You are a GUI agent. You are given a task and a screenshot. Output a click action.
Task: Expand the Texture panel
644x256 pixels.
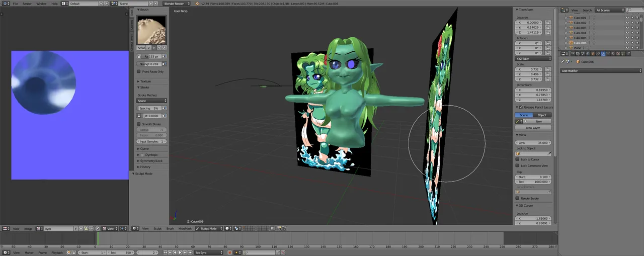coord(145,81)
